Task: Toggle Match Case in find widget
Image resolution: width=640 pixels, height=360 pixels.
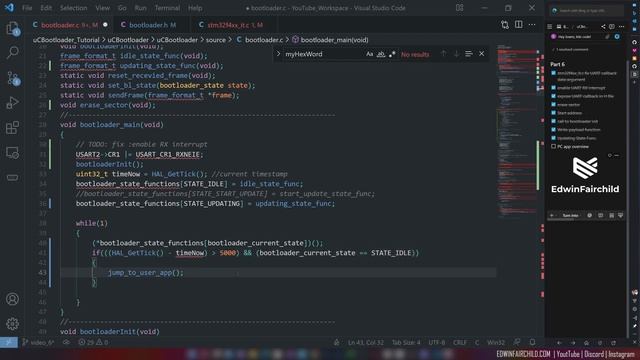Action: pos(369,54)
